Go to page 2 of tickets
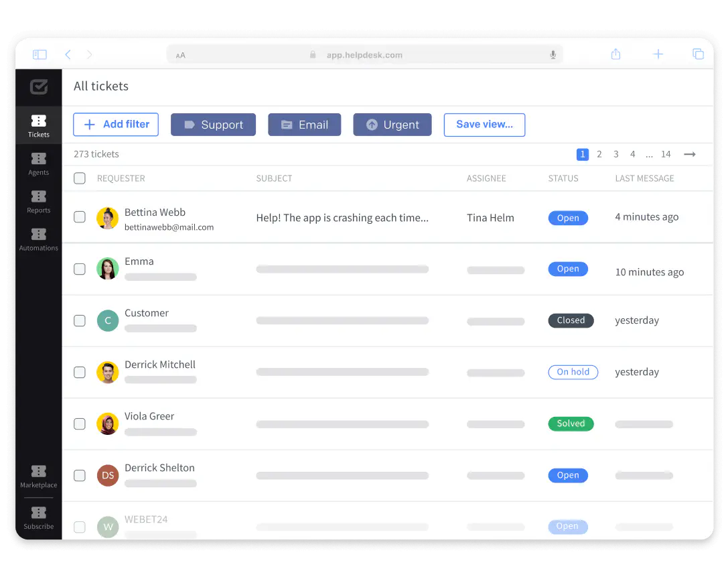The height and width of the screenshot is (577, 728). point(599,154)
